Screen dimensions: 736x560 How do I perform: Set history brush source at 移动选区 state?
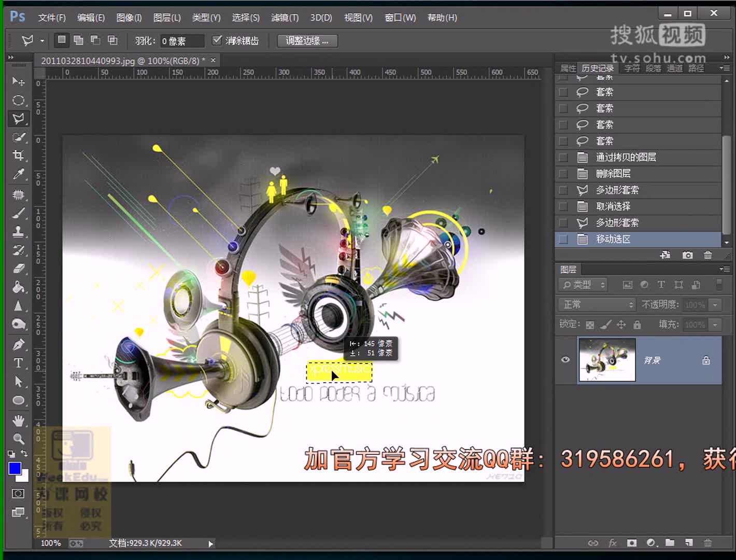coord(563,239)
